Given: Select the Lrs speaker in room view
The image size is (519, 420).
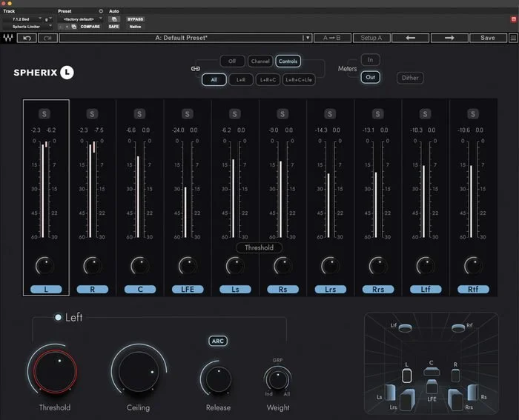Looking at the screenshot, I should tap(407, 401).
